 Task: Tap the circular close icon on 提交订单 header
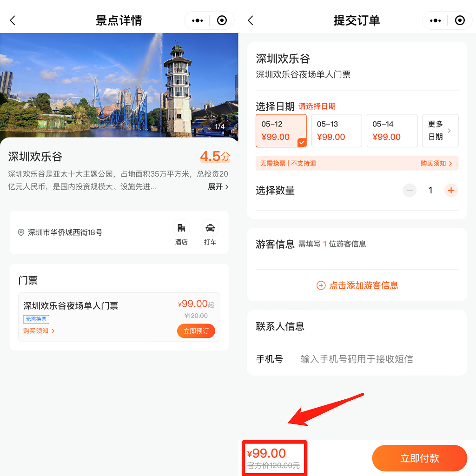pyautogui.click(x=459, y=20)
